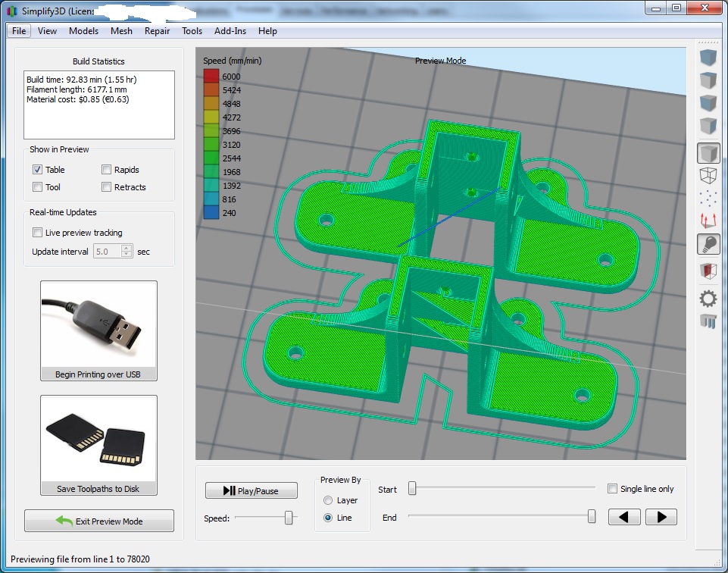The height and width of the screenshot is (573, 728).
Task: Click 'Filament length: 6177.1 mm' text
Action: pyautogui.click(x=77, y=89)
